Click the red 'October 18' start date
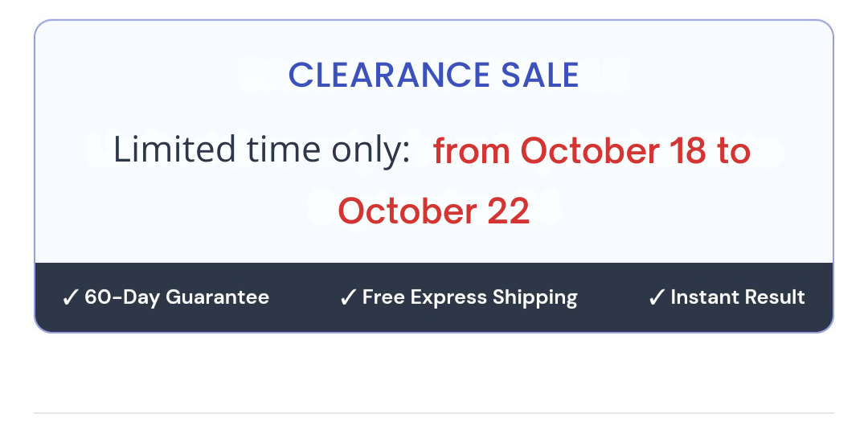Screen dimensions: 868x434 [x=612, y=150]
